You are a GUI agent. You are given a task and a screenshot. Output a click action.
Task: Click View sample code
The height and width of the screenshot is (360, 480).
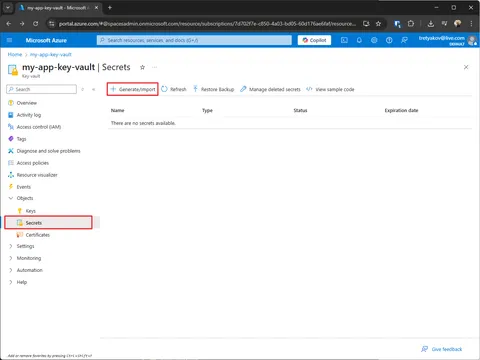click(x=330, y=89)
